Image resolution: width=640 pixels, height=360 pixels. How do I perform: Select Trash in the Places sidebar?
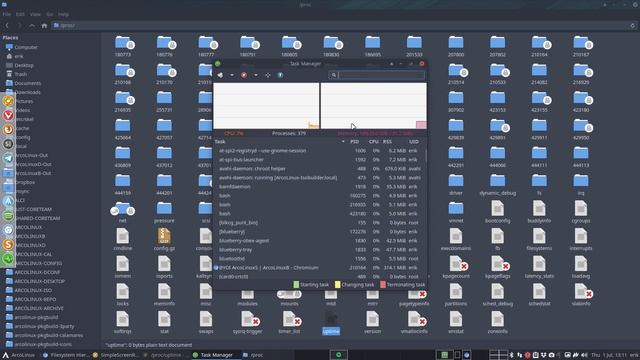pos(20,74)
